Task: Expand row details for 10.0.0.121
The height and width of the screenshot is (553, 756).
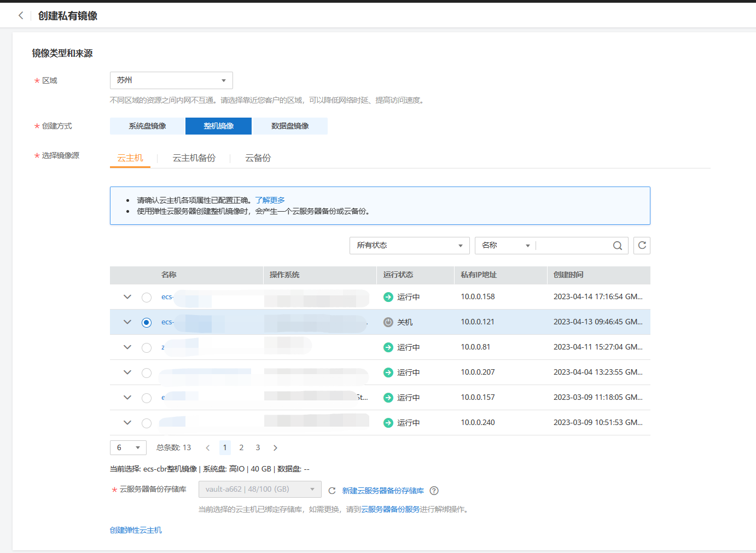Action: click(127, 322)
